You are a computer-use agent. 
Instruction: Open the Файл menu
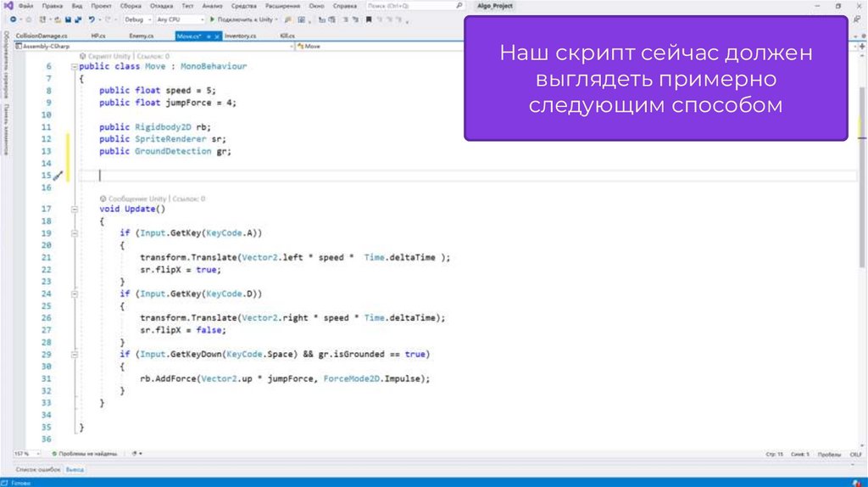point(26,6)
